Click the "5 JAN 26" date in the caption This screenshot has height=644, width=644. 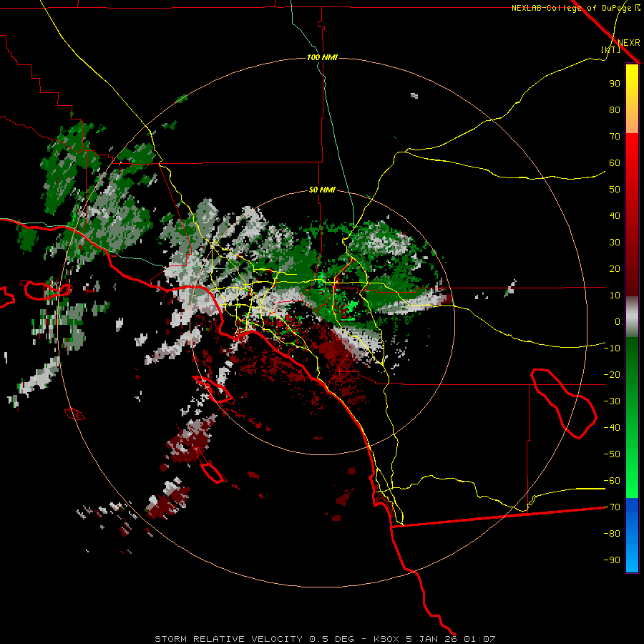pyautogui.click(x=431, y=639)
